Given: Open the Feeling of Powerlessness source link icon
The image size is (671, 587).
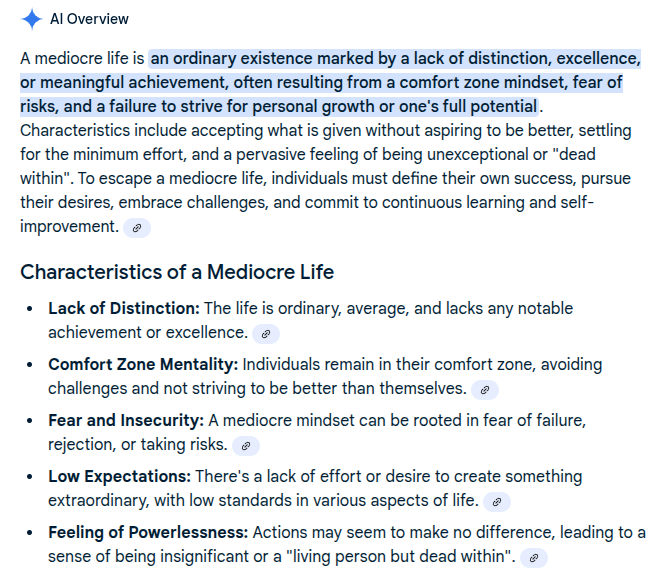Looking at the screenshot, I should pos(534,558).
